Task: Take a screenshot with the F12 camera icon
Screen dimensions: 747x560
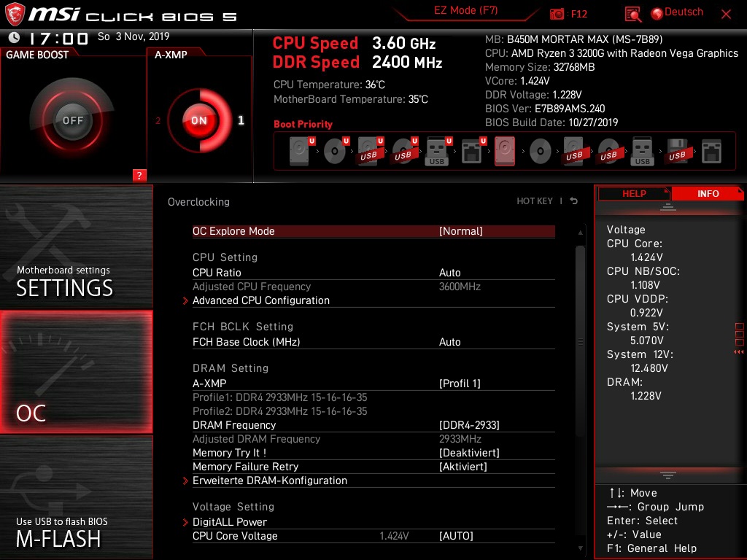Action: (557, 14)
